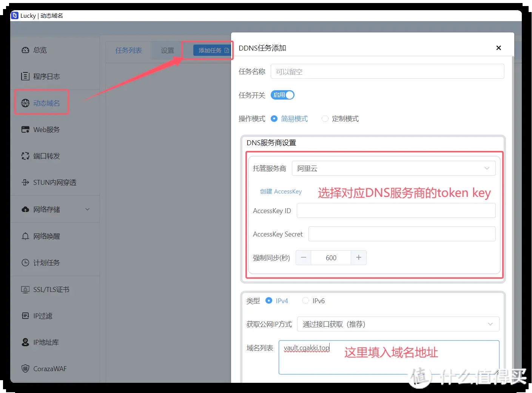Click the 添加任务 button
532x393 pixels.
[x=212, y=50]
